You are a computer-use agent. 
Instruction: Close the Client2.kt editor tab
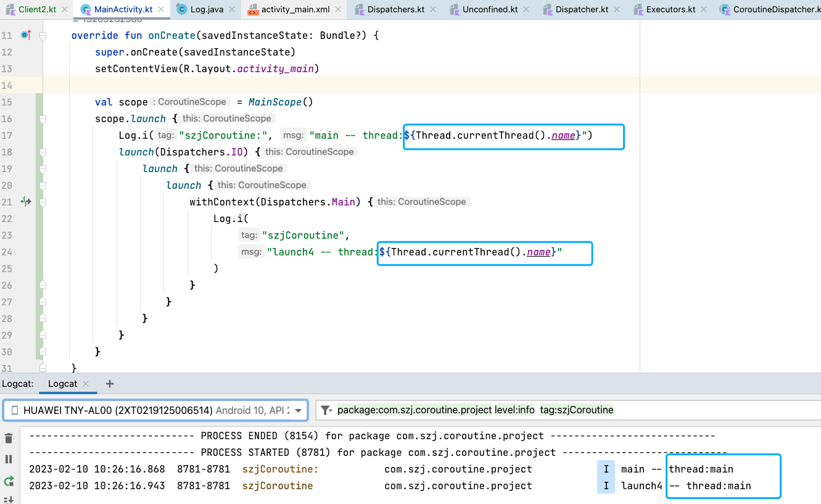point(65,9)
